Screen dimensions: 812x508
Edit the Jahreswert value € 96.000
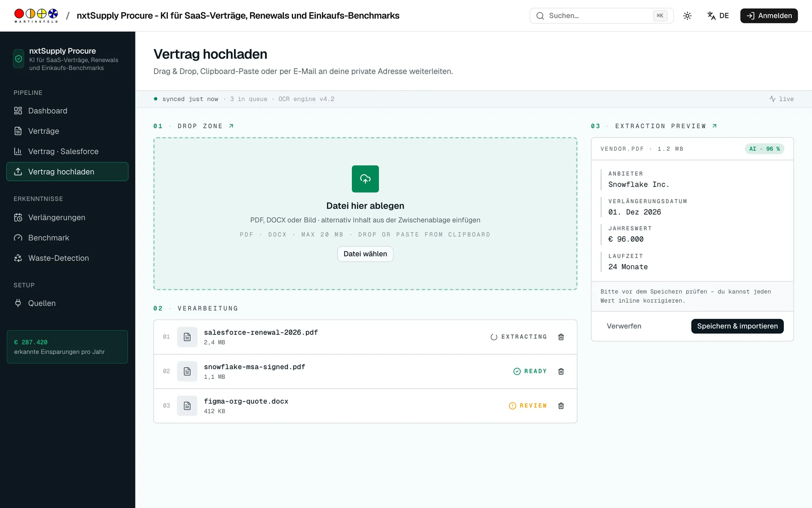coord(626,239)
